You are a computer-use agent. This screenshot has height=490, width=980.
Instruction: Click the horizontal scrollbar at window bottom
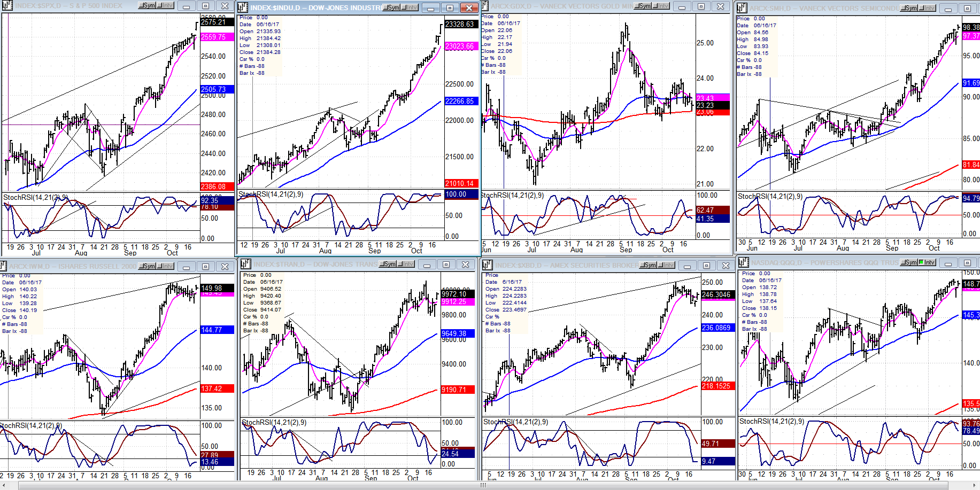[483, 485]
